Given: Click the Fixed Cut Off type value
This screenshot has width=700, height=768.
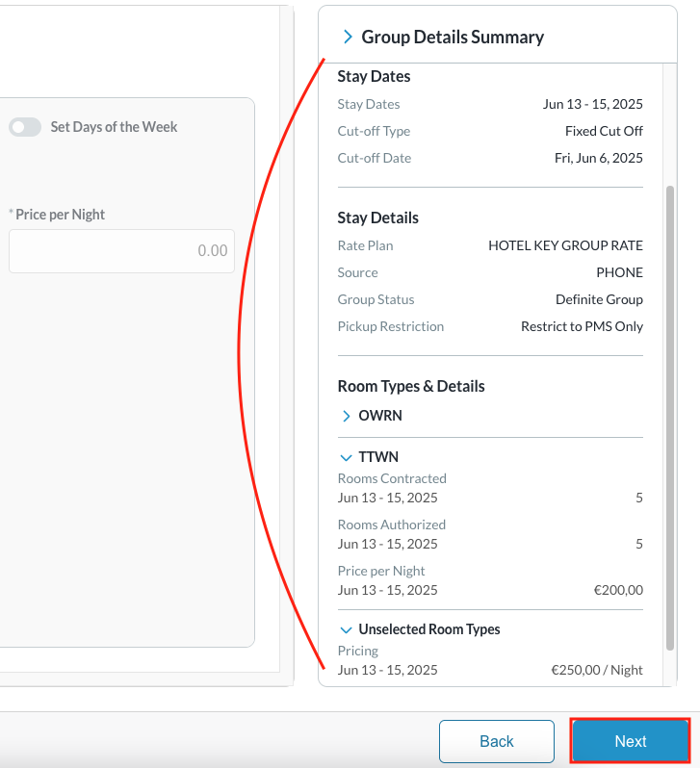Looking at the screenshot, I should 604,131.
